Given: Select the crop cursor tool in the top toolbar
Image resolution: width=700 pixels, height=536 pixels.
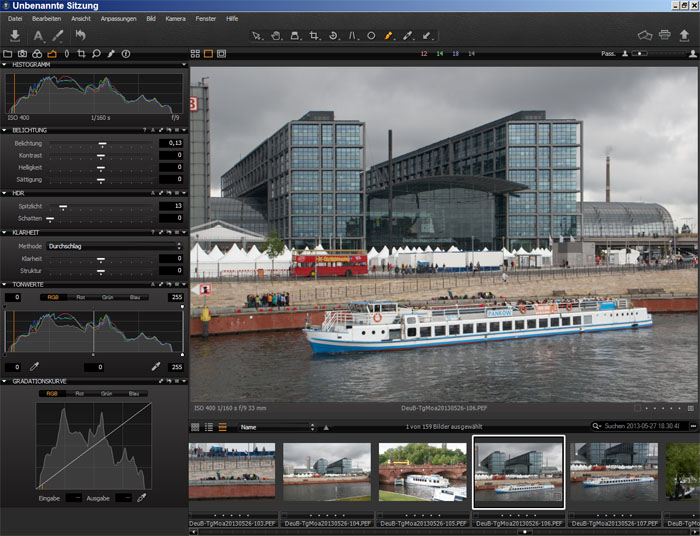Looking at the screenshot, I should click(314, 36).
